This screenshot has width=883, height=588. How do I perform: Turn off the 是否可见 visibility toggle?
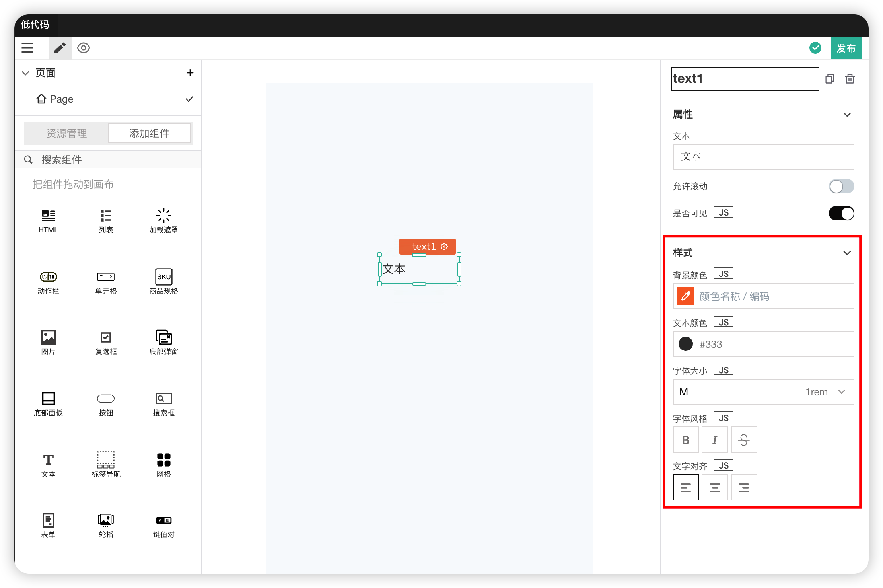[841, 213]
